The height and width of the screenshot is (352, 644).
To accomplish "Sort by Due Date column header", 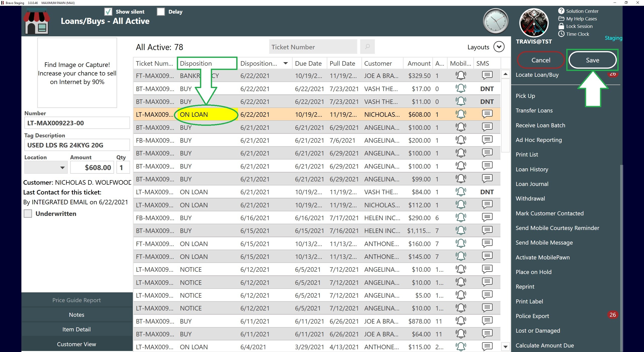I will [309, 63].
